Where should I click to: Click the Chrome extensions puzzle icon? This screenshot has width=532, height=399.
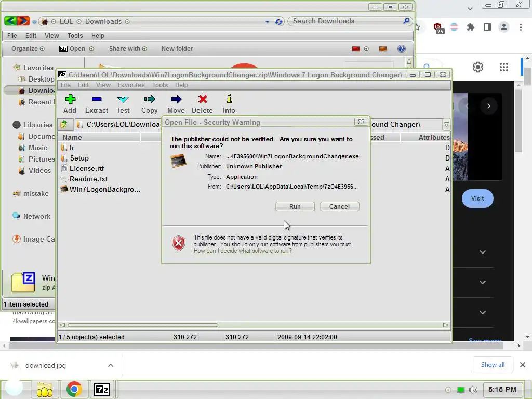471,27
